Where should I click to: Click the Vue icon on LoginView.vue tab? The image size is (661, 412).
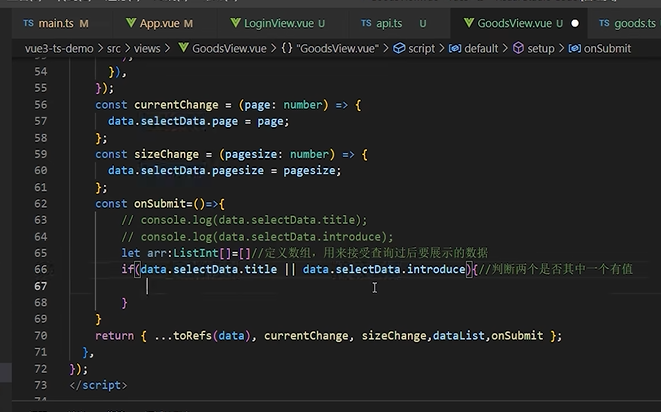236,23
